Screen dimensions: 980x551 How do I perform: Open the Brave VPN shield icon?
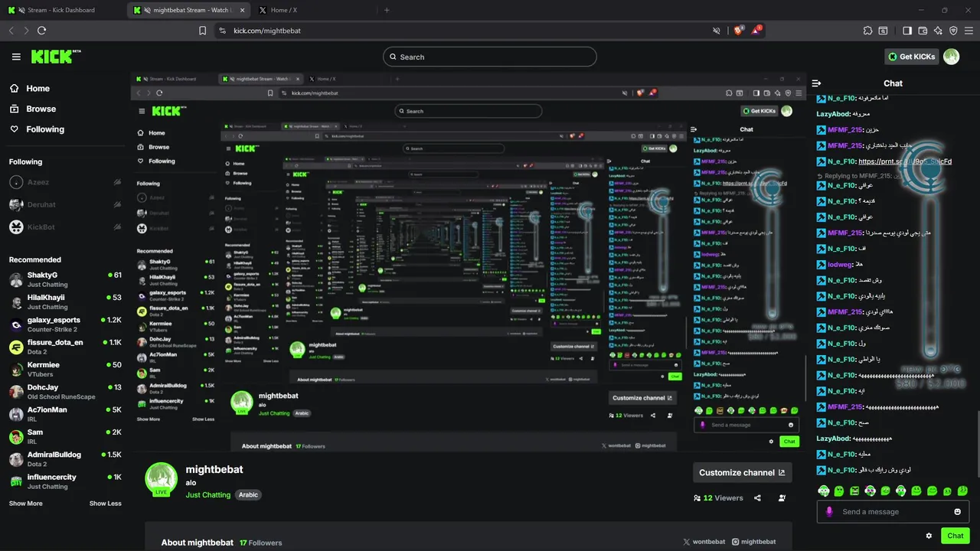click(953, 31)
